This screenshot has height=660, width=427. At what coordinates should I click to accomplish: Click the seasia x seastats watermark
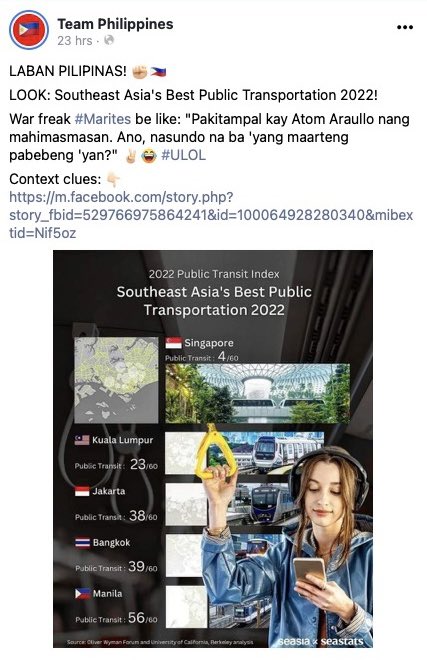[321, 641]
